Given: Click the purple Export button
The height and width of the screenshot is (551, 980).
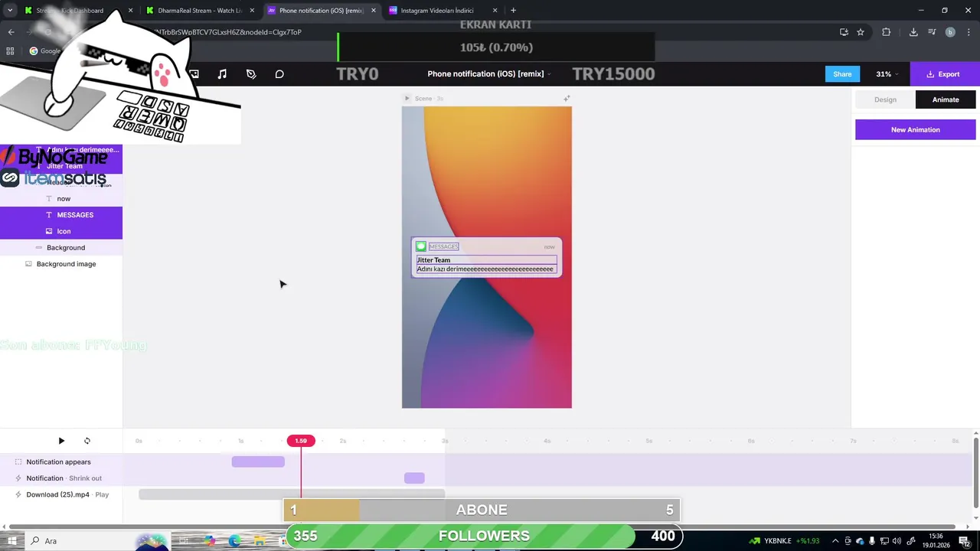Looking at the screenshot, I should [945, 74].
